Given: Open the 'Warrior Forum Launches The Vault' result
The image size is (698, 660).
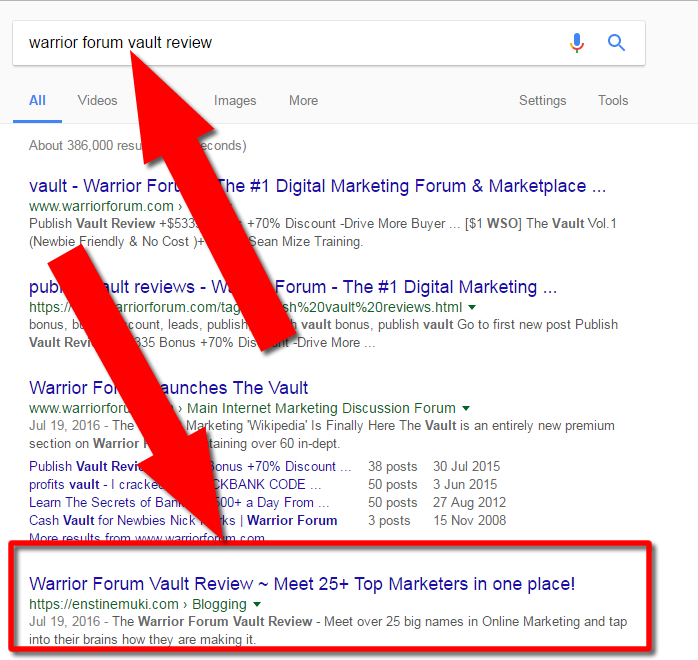Looking at the screenshot, I should [168, 388].
